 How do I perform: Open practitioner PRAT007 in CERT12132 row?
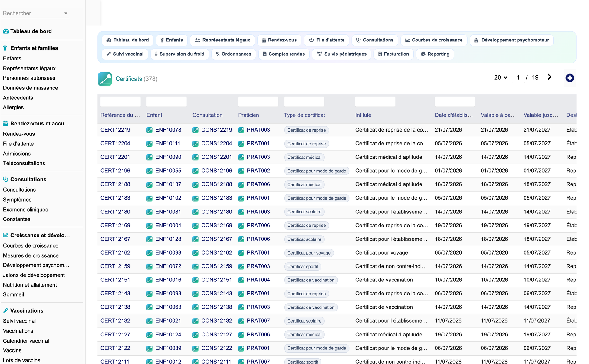[258, 321]
